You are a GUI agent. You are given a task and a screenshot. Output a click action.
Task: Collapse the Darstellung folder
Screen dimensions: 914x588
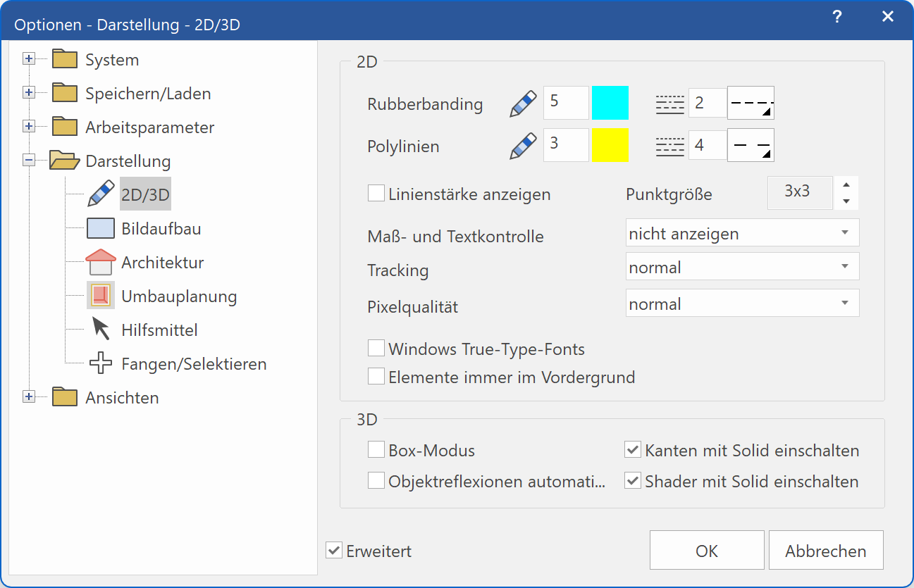[x=28, y=159]
